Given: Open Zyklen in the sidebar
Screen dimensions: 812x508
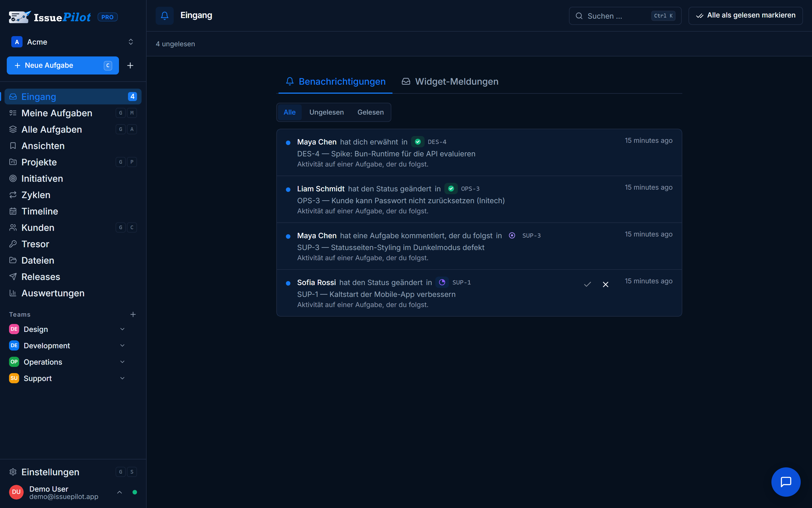Looking at the screenshot, I should click(73, 195).
